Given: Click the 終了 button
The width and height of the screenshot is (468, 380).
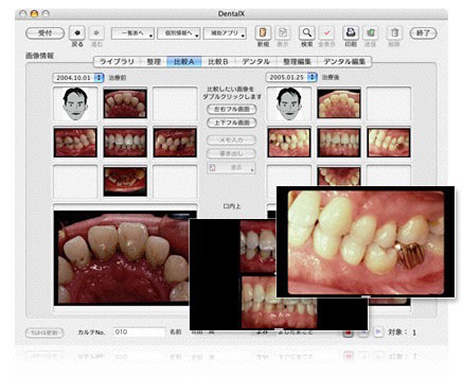Looking at the screenshot, I should coord(423,33).
